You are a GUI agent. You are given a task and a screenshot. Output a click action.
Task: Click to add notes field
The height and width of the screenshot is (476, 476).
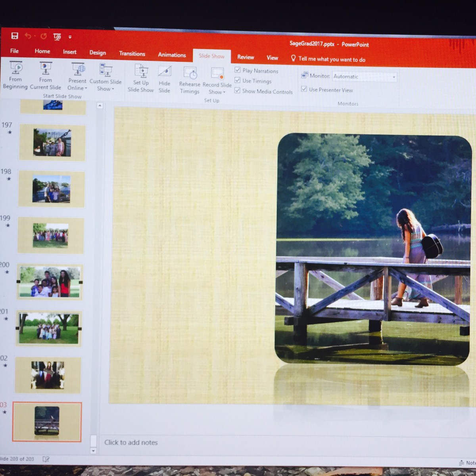(131, 442)
